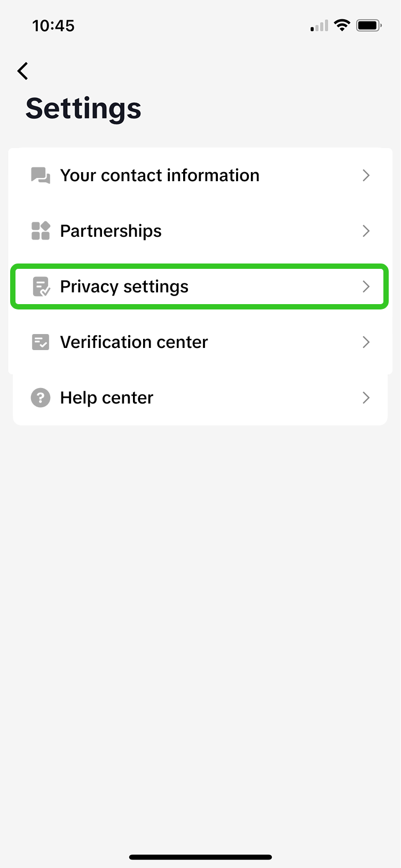Expand chevron next to Help center
This screenshot has height=868, width=401.
pos(366,398)
